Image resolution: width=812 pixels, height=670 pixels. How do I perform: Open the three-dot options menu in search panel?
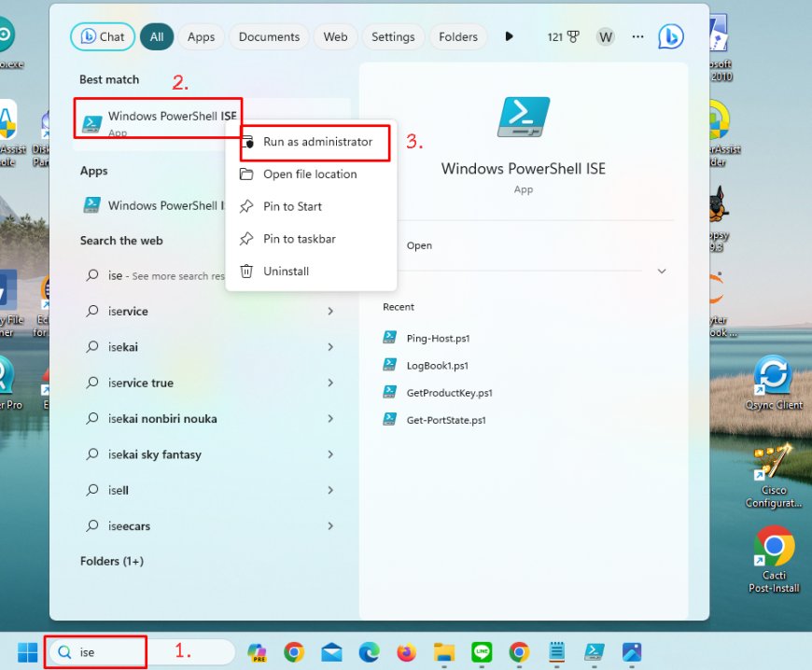click(638, 36)
